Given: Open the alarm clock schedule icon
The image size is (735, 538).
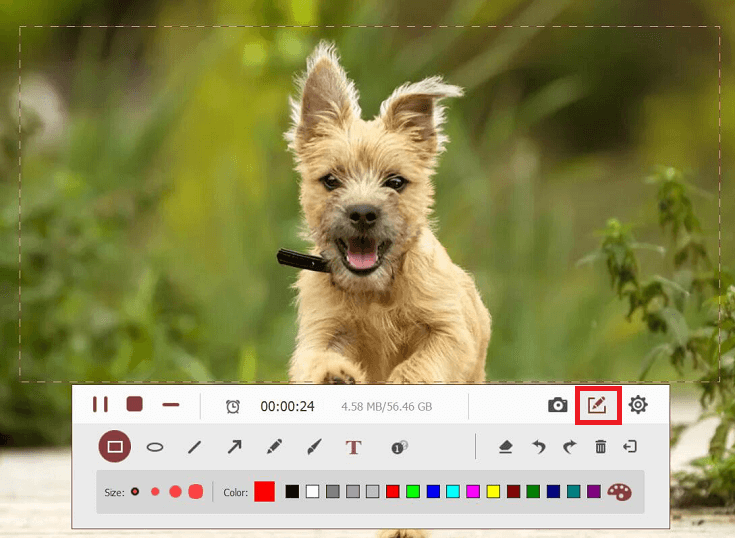Looking at the screenshot, I should [233, 406].
